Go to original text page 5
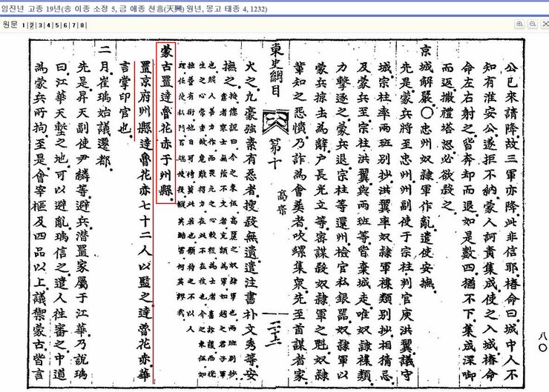 pyautogui.click(x=57, y=25)
